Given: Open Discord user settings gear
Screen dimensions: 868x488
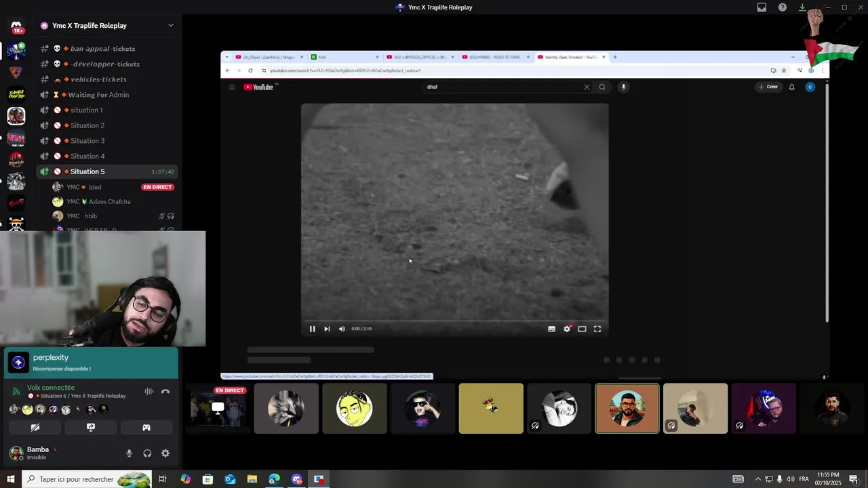Looking at the screenshot, I should point(165,453).
